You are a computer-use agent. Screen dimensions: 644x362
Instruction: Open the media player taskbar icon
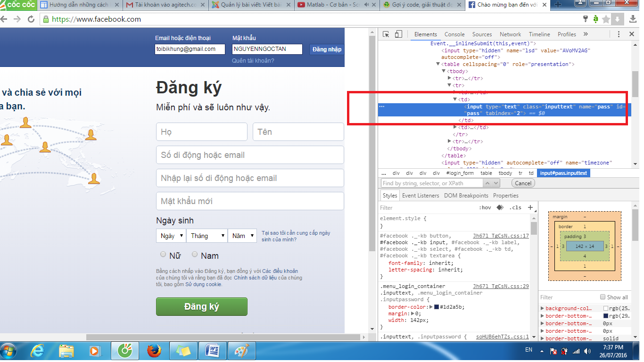(94, 351)
